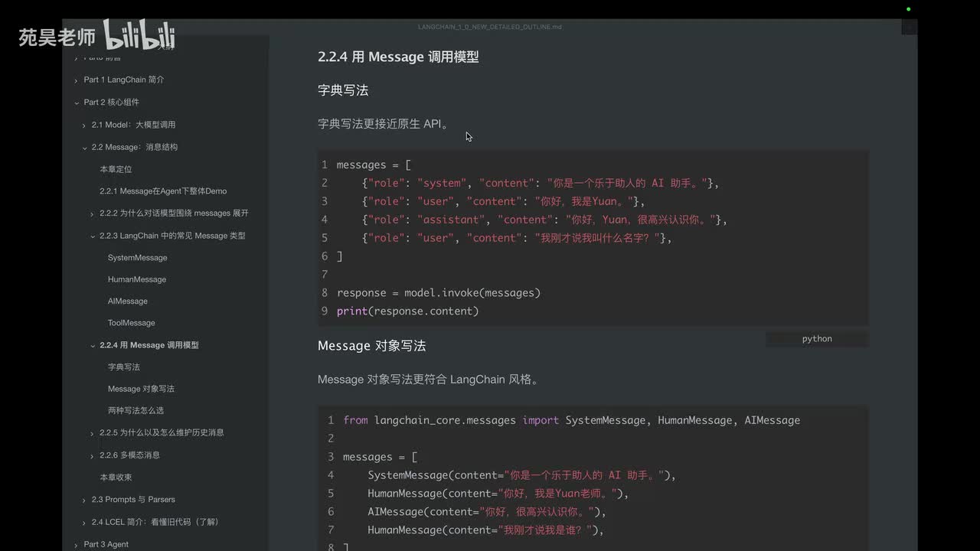Expand the 2.1 Model：大模型调用 chevron
Image resolution: width=980 pixels, height=551 pixels.
coord(84,125)
